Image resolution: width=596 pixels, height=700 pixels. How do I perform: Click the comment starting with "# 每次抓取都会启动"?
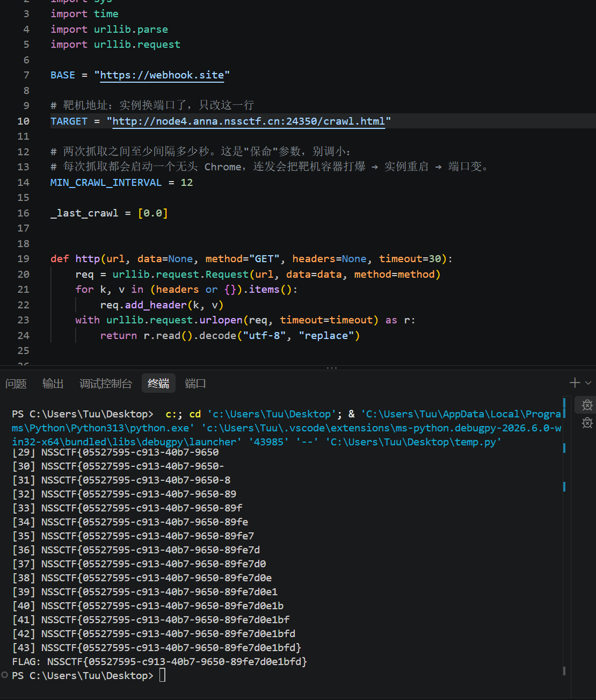[270, 167]
